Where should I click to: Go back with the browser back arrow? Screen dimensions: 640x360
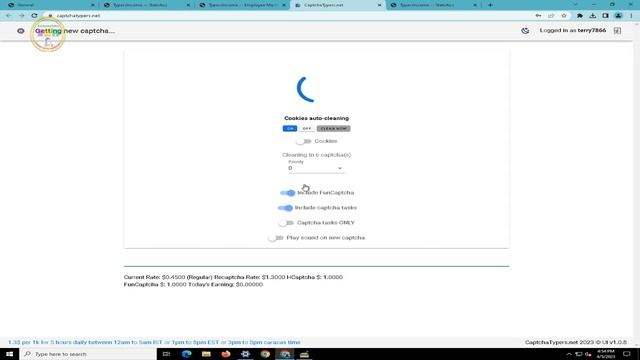pyautogui.click(x=9, y=16)
